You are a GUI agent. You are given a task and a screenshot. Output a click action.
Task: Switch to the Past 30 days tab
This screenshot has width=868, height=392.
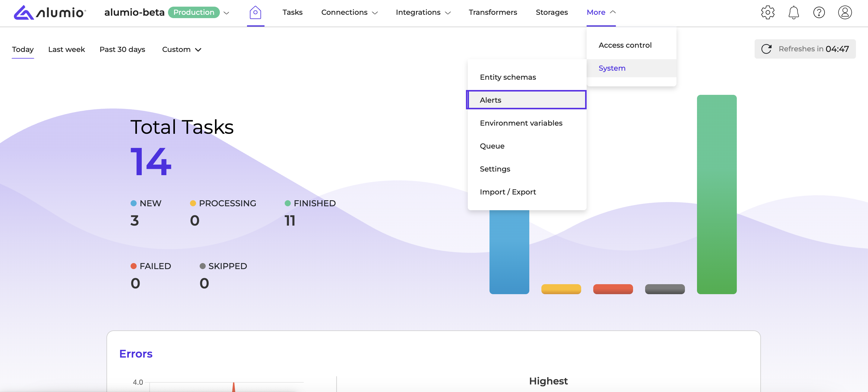pyautogui.click(x=122, y=50)
